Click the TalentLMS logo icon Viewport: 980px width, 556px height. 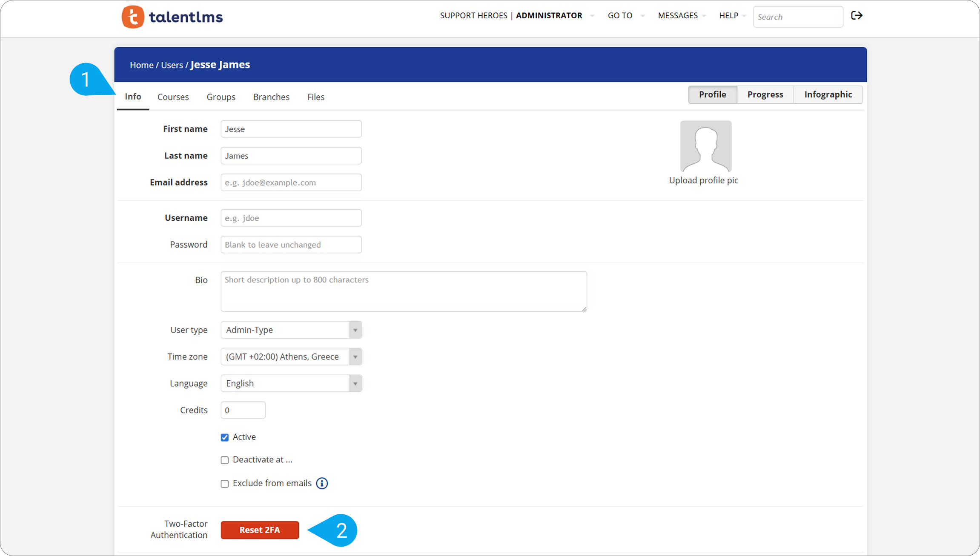(x=133, y=17)
